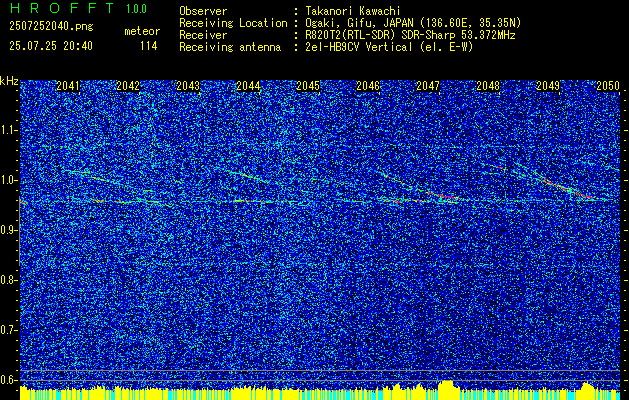
Task: Click the antenna text 2el-HB9CV Vertical
Action: 358,47
